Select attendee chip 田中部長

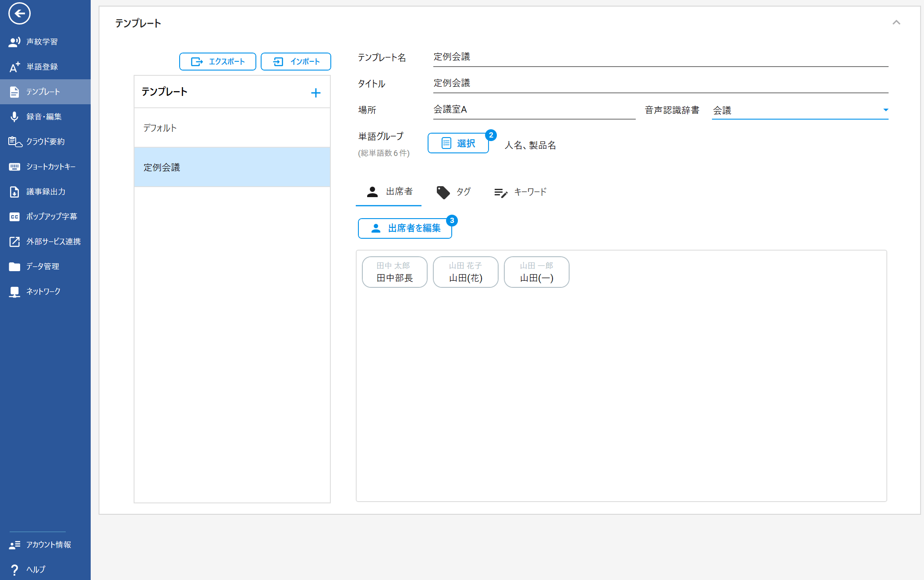click(x=394, y=272)
